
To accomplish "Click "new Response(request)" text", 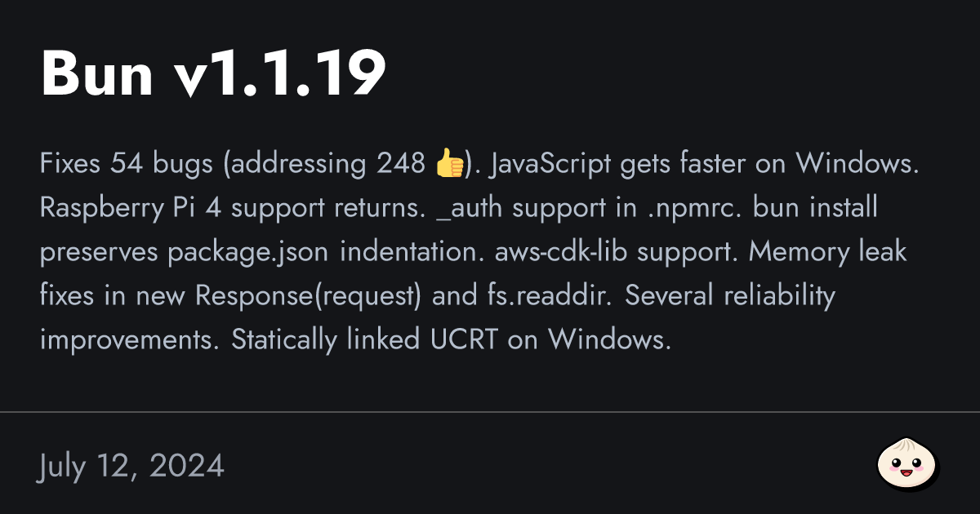I will [x=309, y=296].
